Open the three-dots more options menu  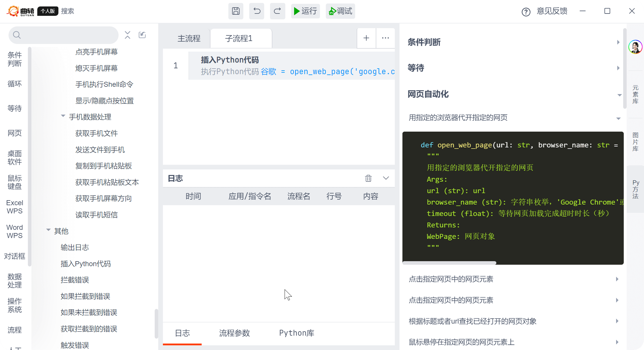[385, 38]
